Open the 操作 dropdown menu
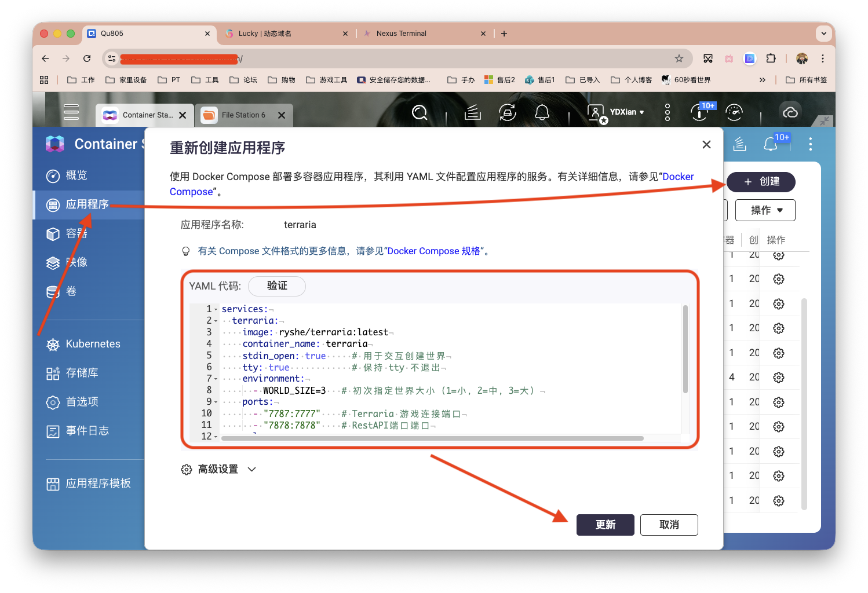 point(765,210)
